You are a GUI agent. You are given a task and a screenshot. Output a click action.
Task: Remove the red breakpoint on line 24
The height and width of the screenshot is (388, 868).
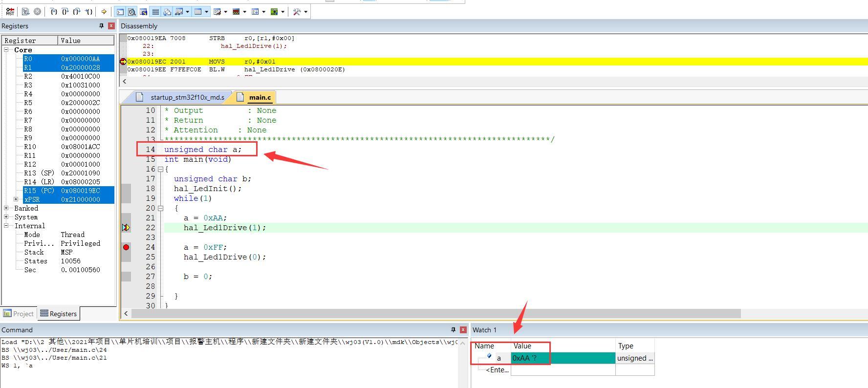[x=126, y=247]
